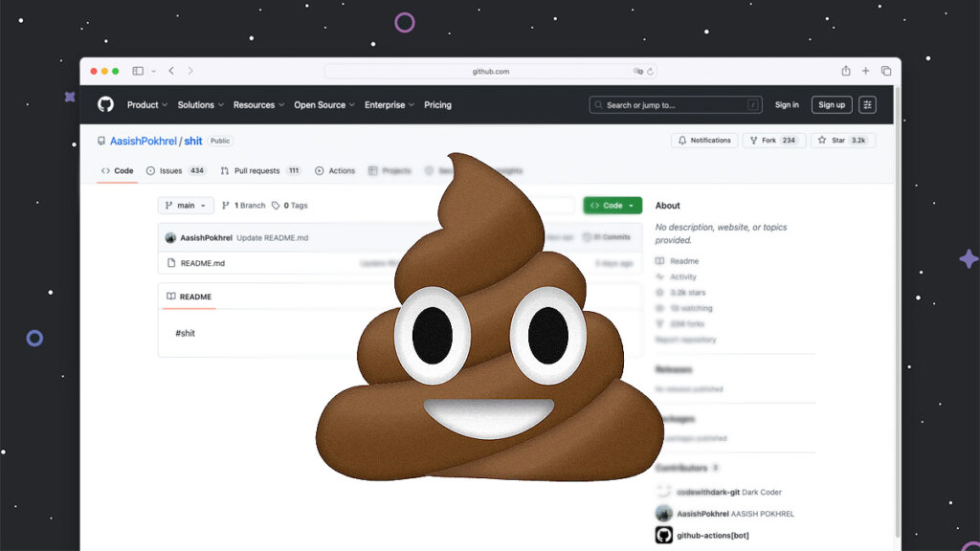Image resolution: width=980 pixels, height=551 pixels.
Task: Click the GitHub logo icon
Action: point(107,104)
